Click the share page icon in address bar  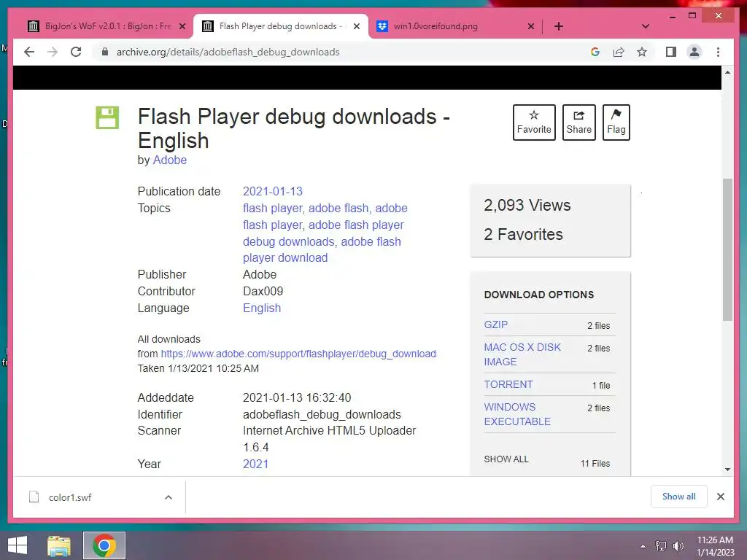pyautogui.click(x=619, y=52)
